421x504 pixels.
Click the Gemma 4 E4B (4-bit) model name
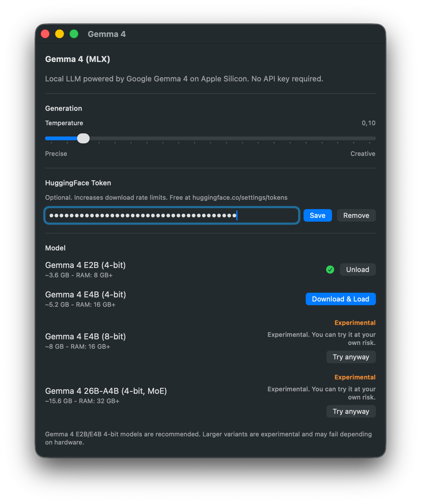click(86, 295)
